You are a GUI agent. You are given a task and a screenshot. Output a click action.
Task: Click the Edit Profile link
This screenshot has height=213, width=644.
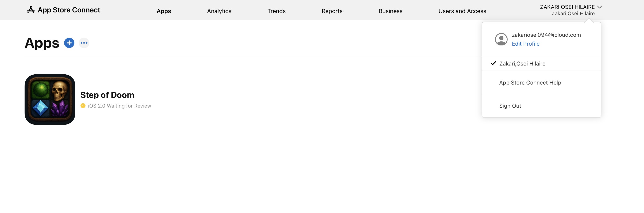[525, 44]
